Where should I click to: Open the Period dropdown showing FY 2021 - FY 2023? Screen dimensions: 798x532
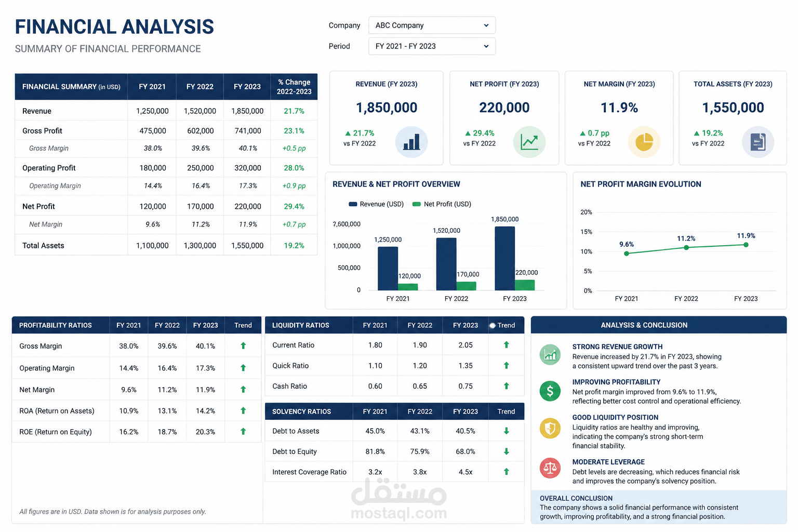tap(432, 46)
